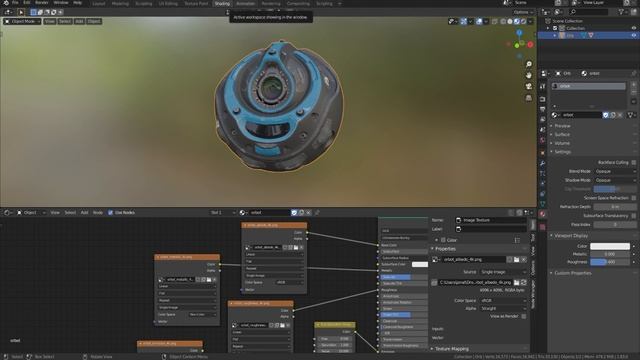Toggle X-ray display in the viewport header

pyautogui.click(x=495, y=21)
